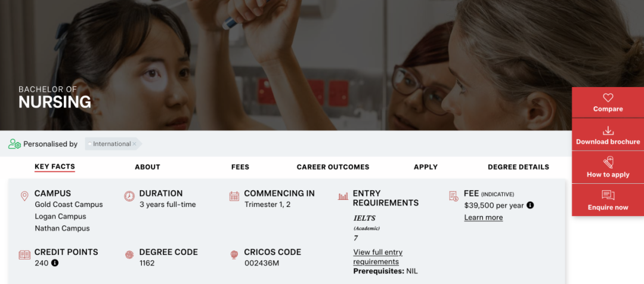
Task: Select the Key Facts tab
Action: pyautogui.click(x=55, y=167)
